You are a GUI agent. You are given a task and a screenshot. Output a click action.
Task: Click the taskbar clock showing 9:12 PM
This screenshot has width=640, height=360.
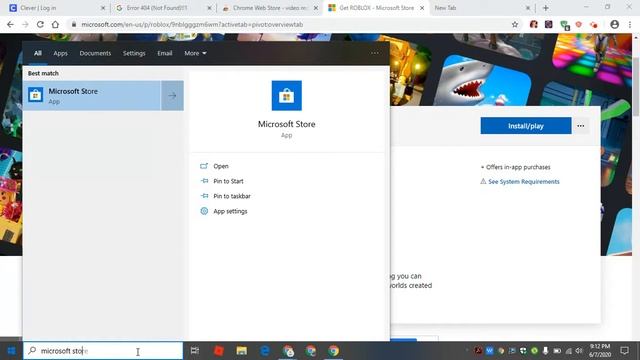pos(600,351)
